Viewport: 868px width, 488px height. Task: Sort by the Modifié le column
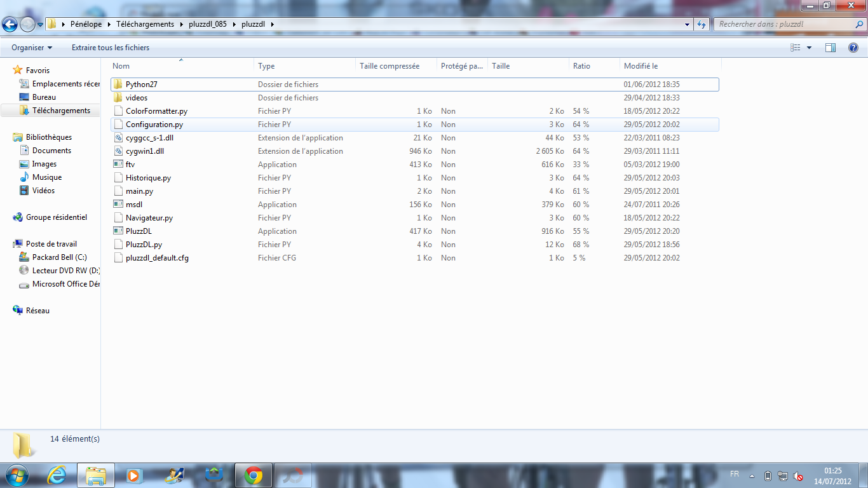pos(641,66)
